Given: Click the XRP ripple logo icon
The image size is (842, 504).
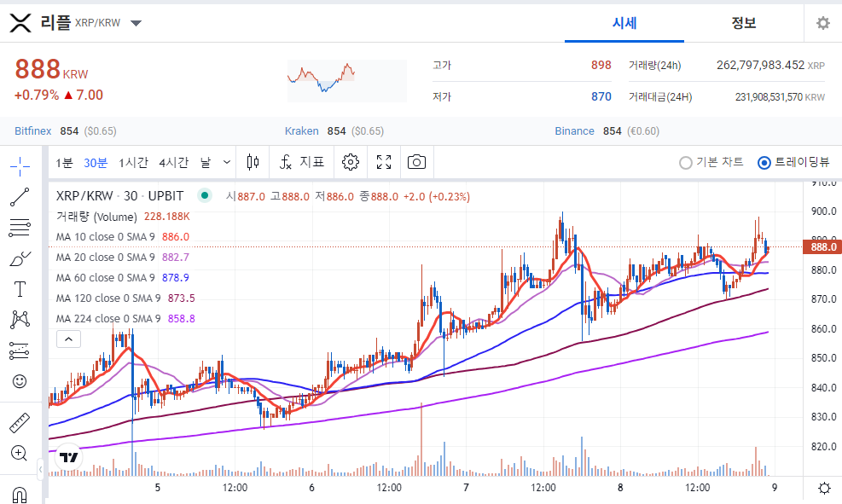Looking at the screenshot, I should (x=20, y=23).
